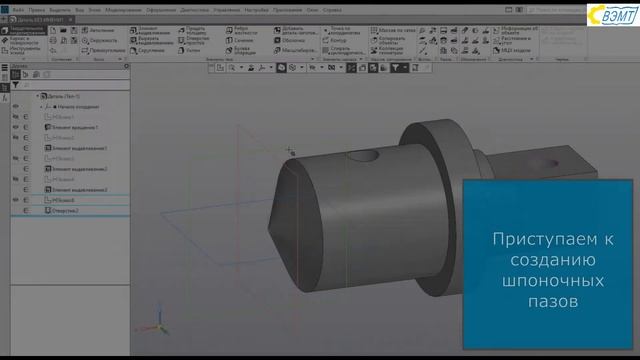Screen dimensions: 640x360
Task: Click the tree filter funnel icon
Action: (x=16, y=85)
